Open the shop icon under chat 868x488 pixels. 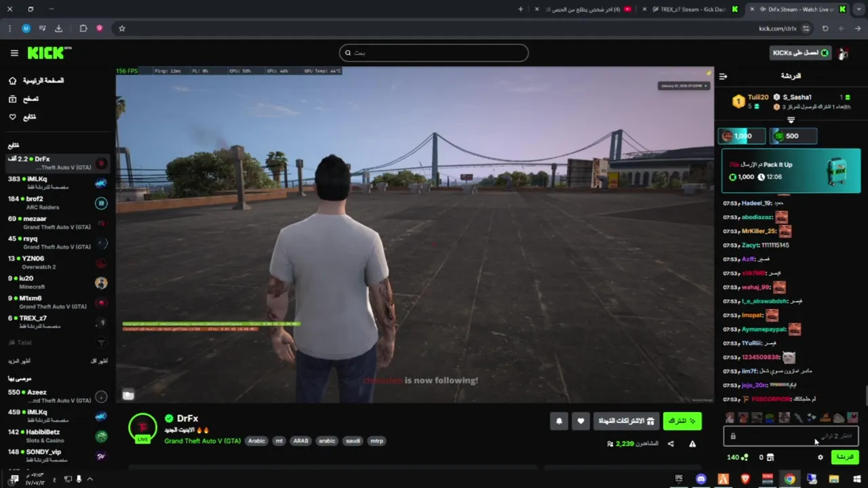770,457
